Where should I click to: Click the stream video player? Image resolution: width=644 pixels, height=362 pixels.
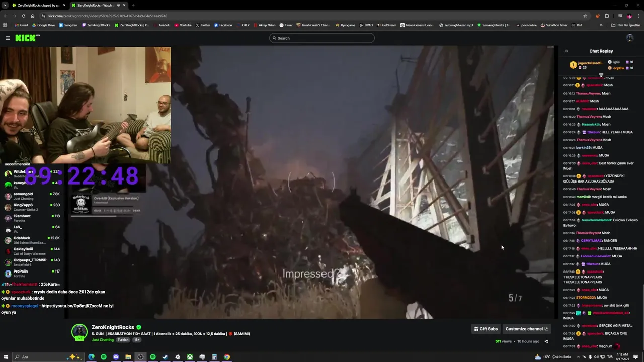pyautogui.click(x=312, y=183)
